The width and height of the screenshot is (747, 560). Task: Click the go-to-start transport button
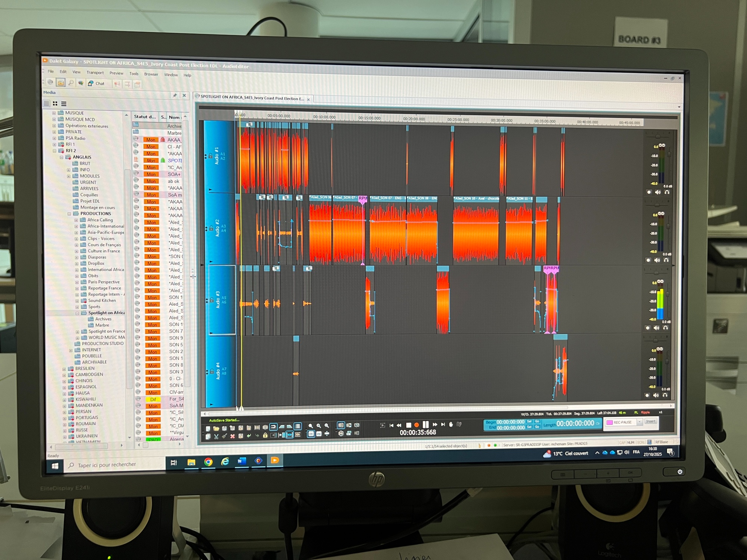click(391, 425)
